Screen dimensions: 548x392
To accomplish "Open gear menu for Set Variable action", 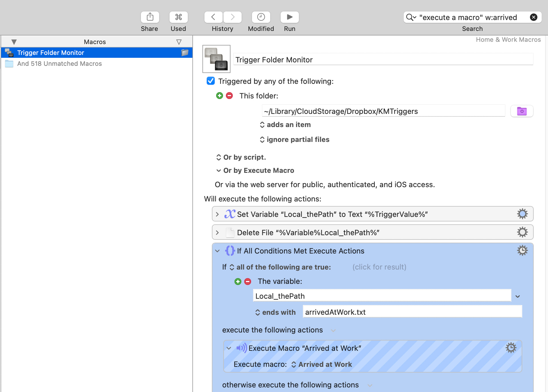I will tap(522, 214).
